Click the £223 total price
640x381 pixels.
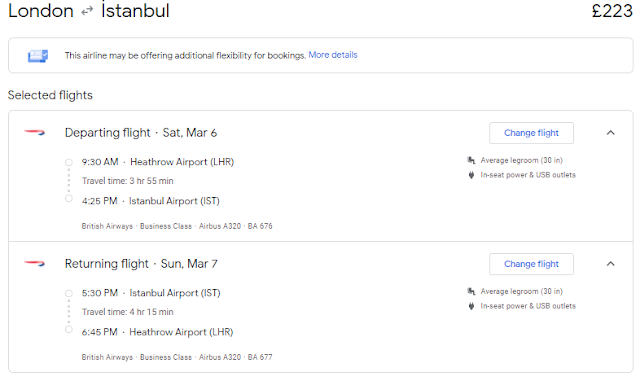[x=612, y=11]
